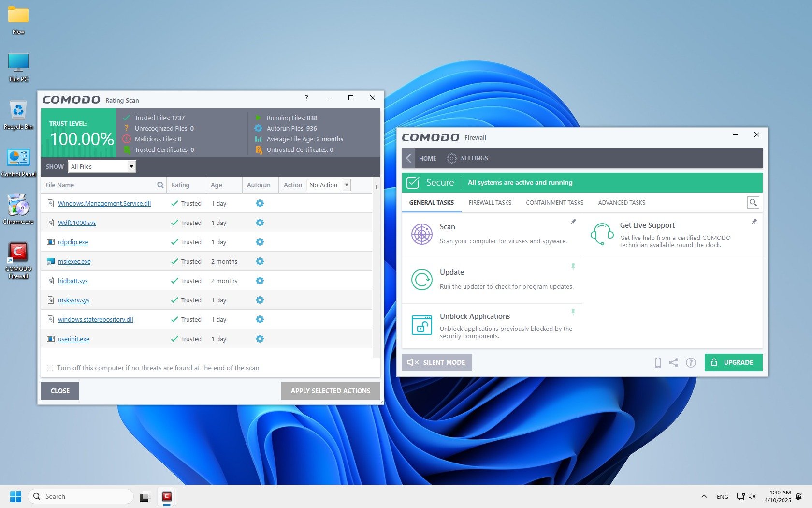The image size is (812, 508).
Task: Open help question mark in Firewall footer
Action: click(691, 362)
